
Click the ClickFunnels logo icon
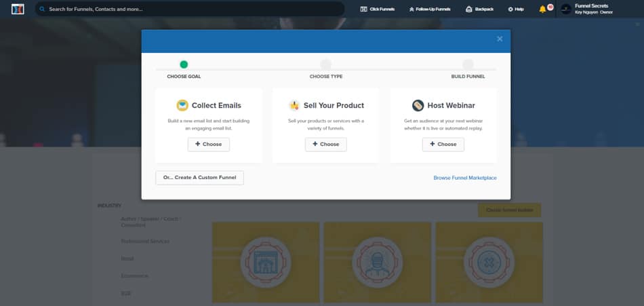point(18,9)
